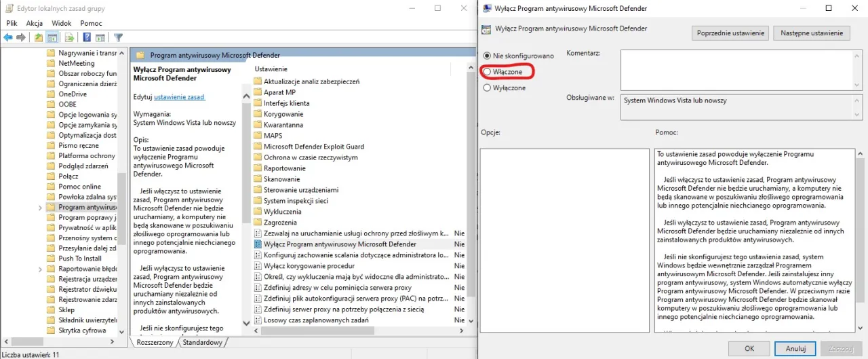Click the Następne ustawienie button
The height and width of the screenshot is (359, 868).
(812, 33)
